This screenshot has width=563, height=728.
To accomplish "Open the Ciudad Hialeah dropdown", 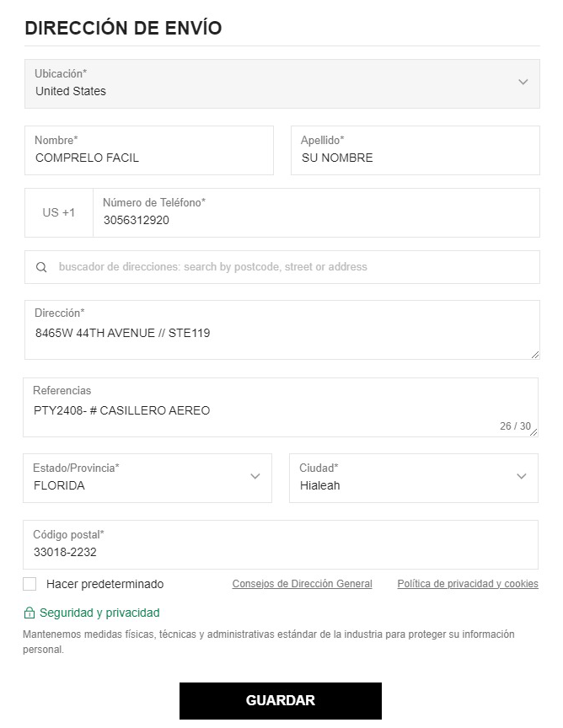I will 414,479.
